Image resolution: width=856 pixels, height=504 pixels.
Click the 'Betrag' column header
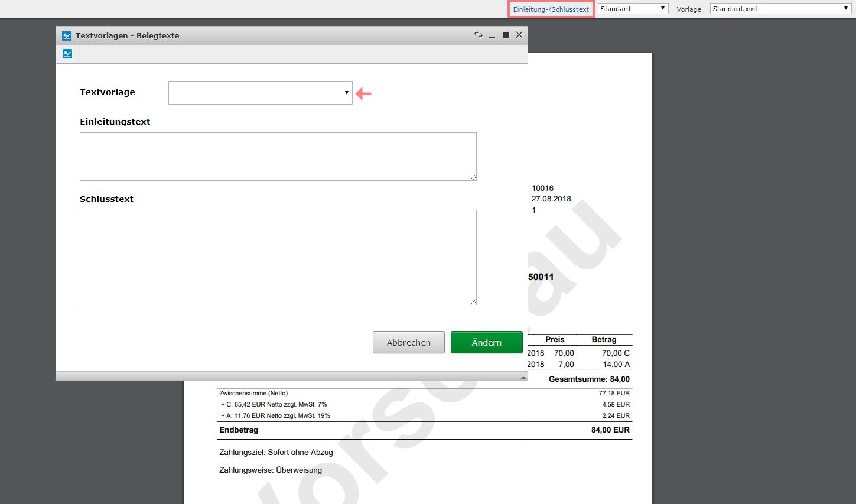point(604,340)
